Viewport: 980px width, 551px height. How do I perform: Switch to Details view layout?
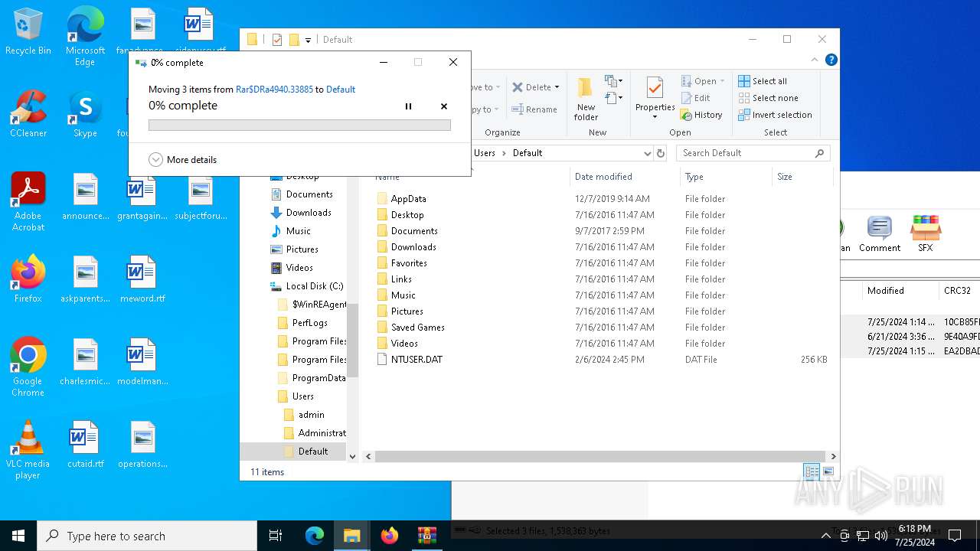(x=812, y=472)
